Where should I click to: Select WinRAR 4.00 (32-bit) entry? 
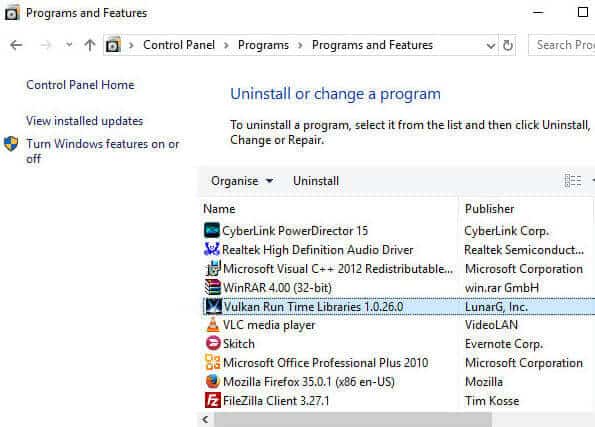[277, 288]
